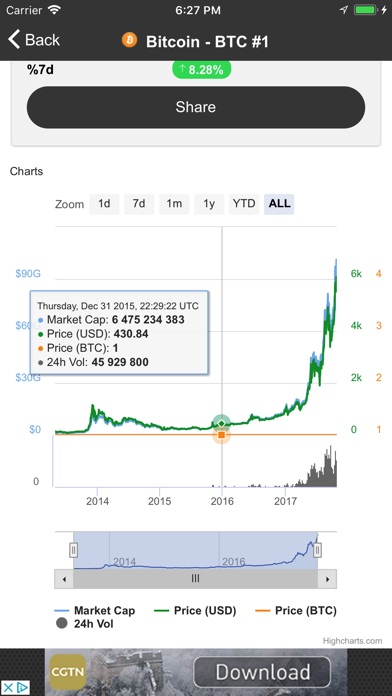The width and height of the screenshot is (392, 696).
Task: Toggle 24h Vol series in legend
Action: click(x=85, y=624)
